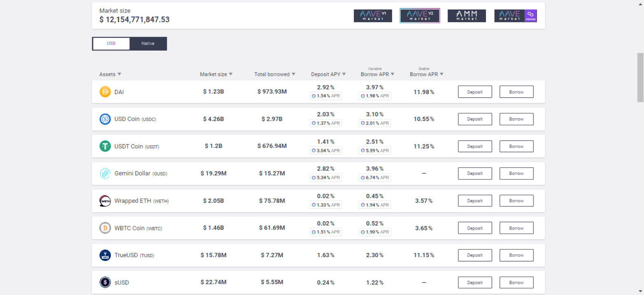Click WBTC total borrowed $61.69M
The height and width of the screenshot is (295, 644).
pyautogui.click(x=272, y=228)
